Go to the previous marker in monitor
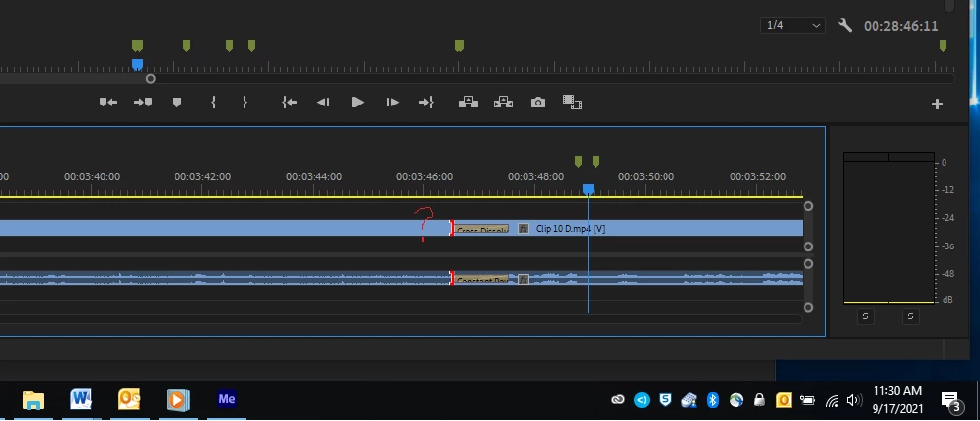Viewport: 980px width, 421px height. tap(108, 103)
